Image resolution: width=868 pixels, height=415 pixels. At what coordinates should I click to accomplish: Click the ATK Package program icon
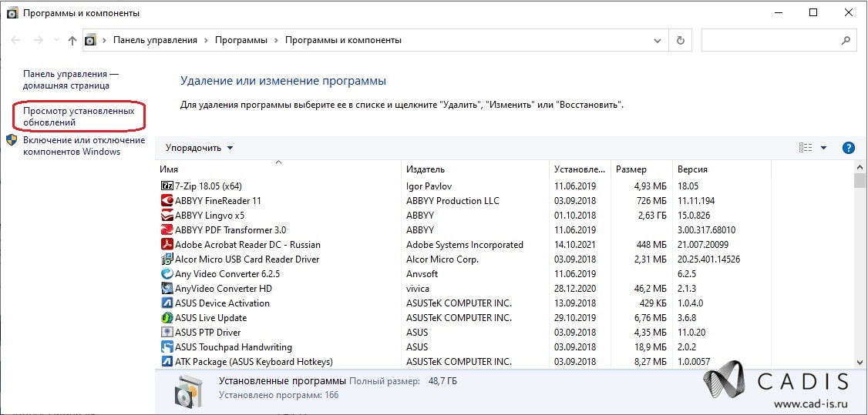[x=167, y=361]
